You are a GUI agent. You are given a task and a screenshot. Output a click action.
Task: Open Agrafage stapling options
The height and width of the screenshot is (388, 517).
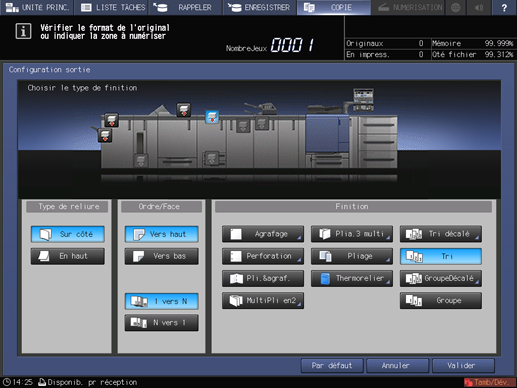click(263, 234)
